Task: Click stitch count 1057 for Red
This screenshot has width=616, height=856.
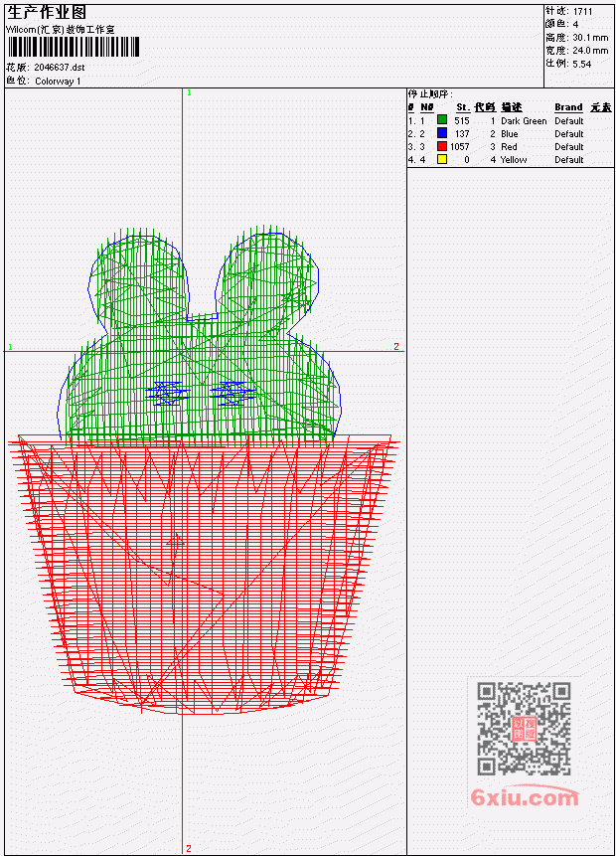Action: click(459, 147)
